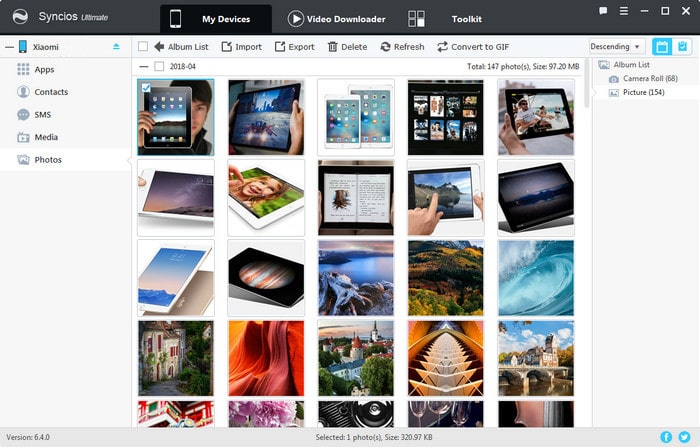
Task: Open the Twitter icon in status bar
Action: tap(684, 437)
